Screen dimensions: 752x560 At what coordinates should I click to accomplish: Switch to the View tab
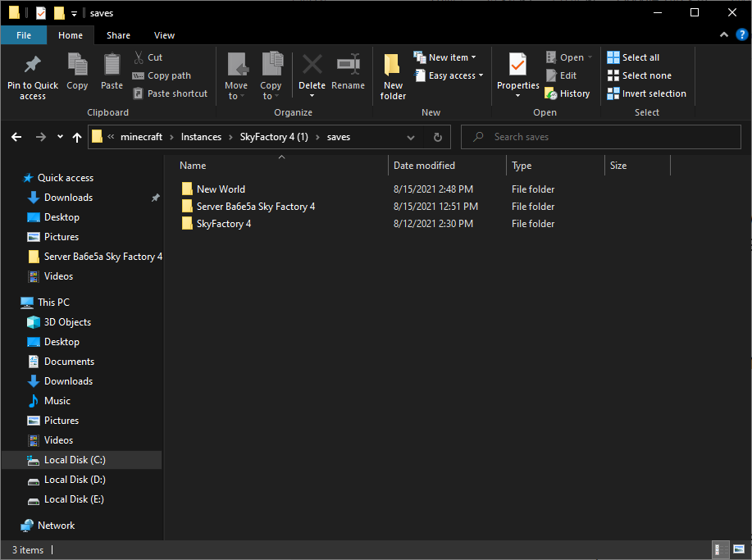164,35
